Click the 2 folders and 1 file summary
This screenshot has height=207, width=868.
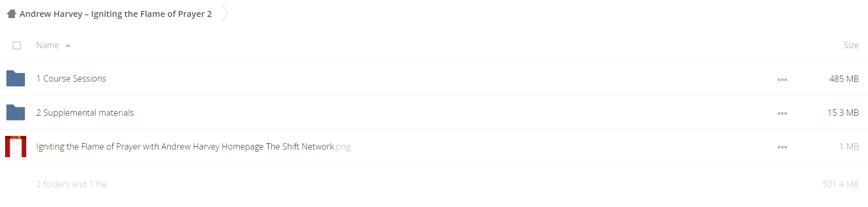[72, 184]
